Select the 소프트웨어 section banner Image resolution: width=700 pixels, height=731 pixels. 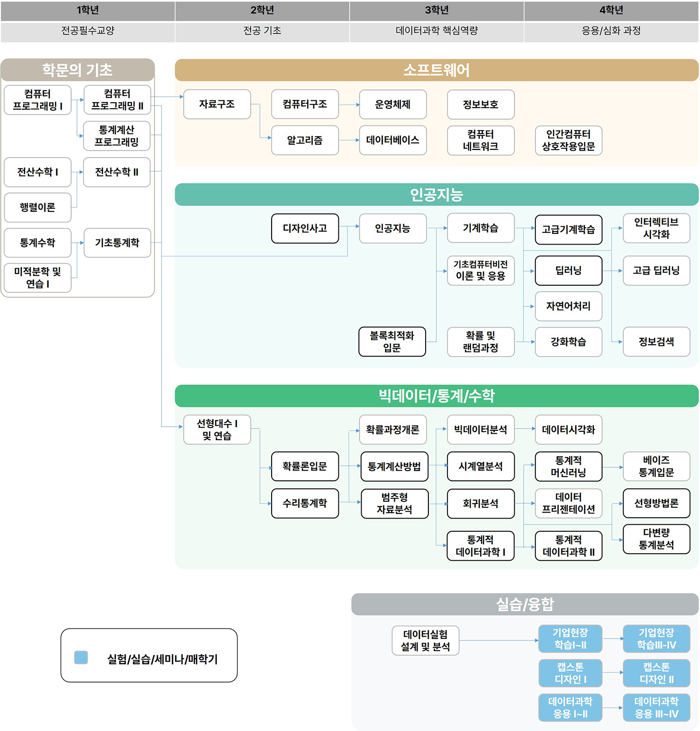437,70
